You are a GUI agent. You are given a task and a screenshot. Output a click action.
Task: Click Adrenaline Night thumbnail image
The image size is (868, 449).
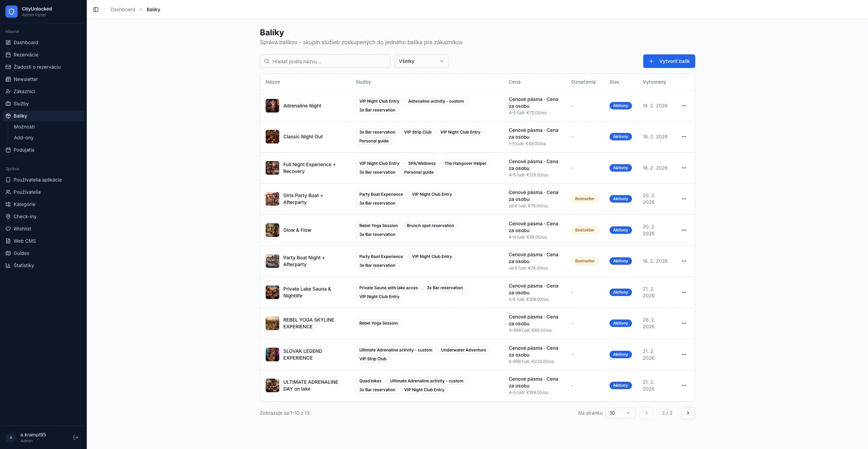point(272,106)
